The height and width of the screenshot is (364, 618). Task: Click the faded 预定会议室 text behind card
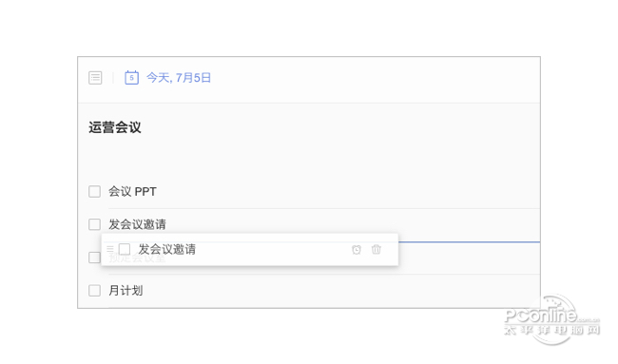pyautogui.click(x=137, y=259)
